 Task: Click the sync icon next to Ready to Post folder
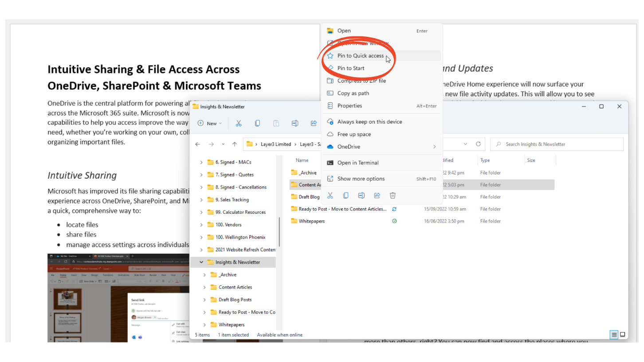[394, 209]
